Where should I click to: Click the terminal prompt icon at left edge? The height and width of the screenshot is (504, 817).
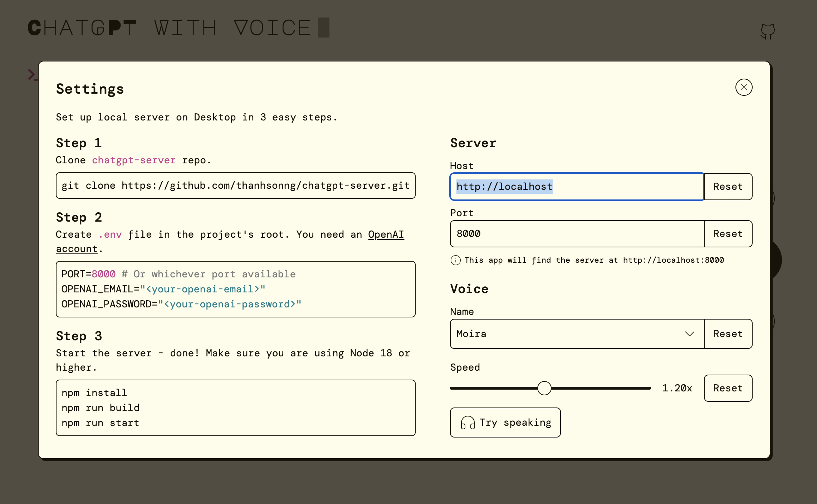coord(32,75)
